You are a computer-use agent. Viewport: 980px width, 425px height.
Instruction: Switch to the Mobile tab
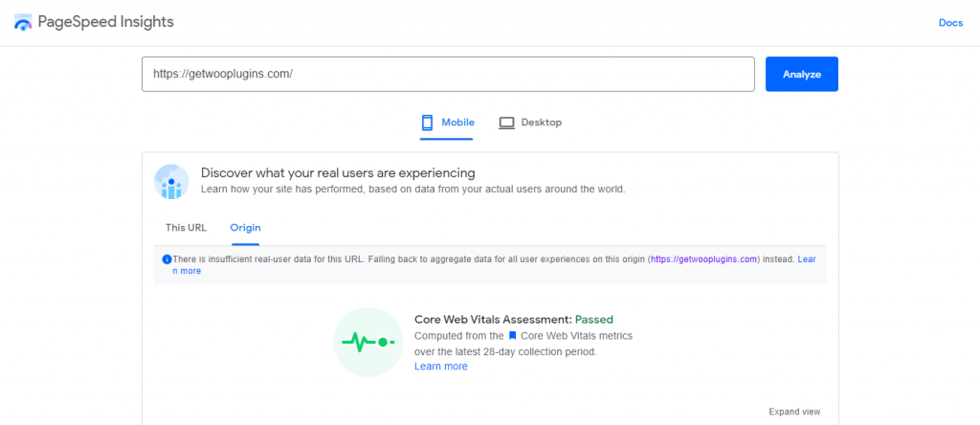446,123
